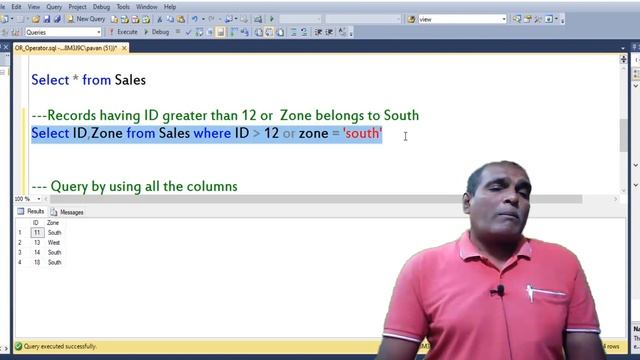Expand the New Project dropdown arrow
The image size is (640, 360).
pyautogui.click(x=11, y=19)
